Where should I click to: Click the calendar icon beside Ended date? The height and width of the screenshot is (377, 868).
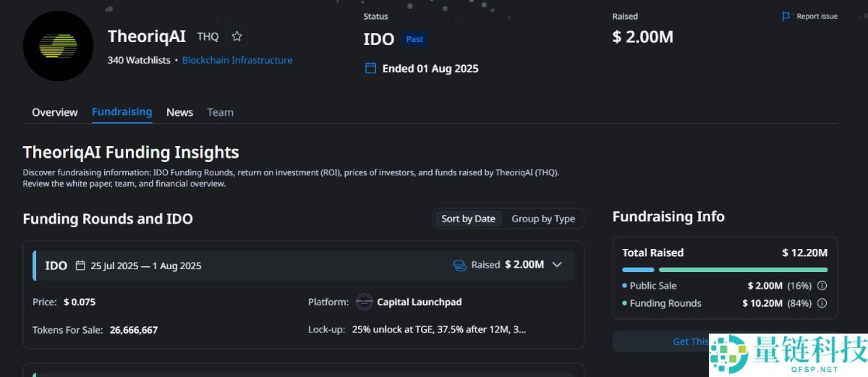[x=370, y=69]
